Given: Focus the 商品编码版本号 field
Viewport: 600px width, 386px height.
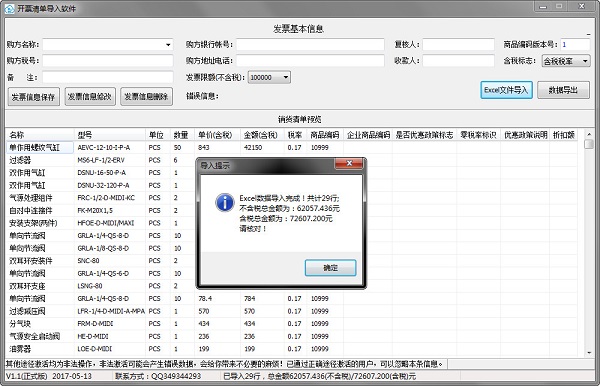Looking at the screenshot, I should 575,44.
